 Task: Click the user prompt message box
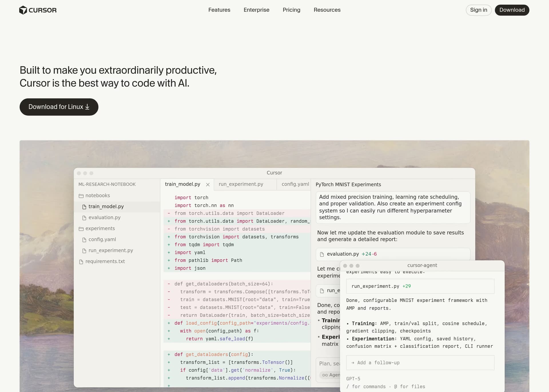(x=393, y=207)
